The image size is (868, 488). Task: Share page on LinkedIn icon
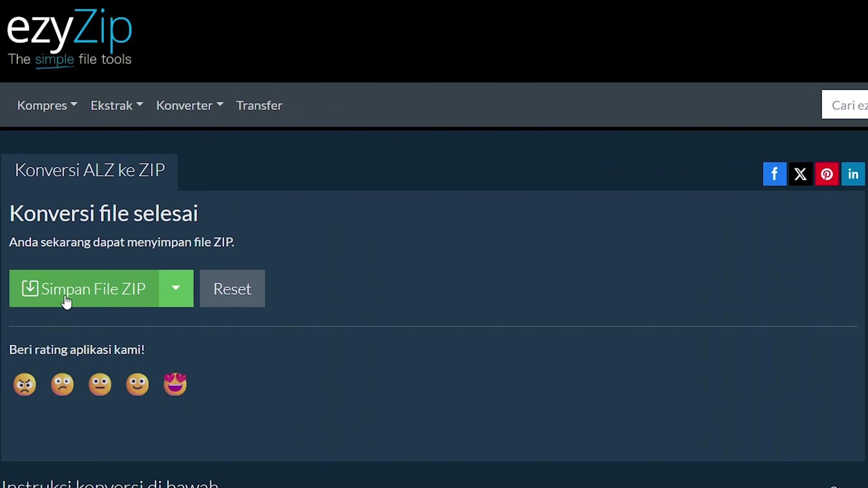click(x=853, y=174)
